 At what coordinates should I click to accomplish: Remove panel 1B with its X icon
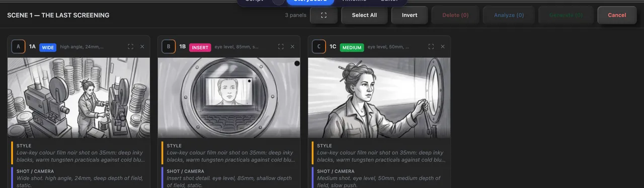pos(292,46)
